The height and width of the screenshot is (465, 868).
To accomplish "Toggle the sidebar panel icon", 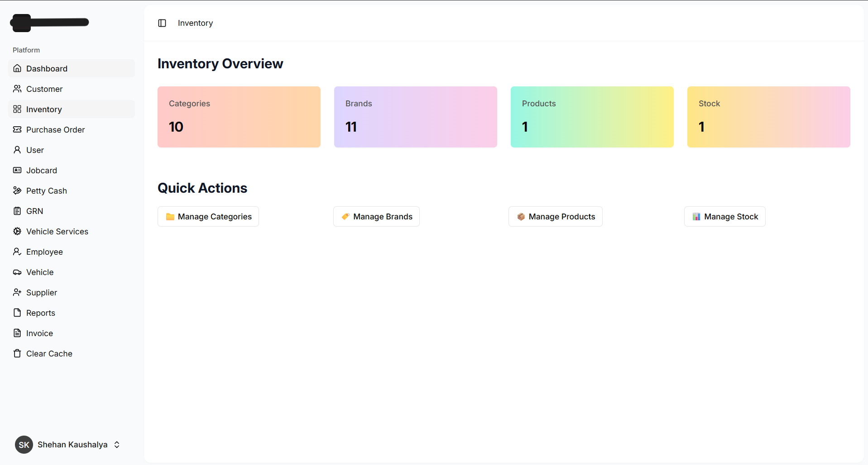I will click(x=162, y=23).
